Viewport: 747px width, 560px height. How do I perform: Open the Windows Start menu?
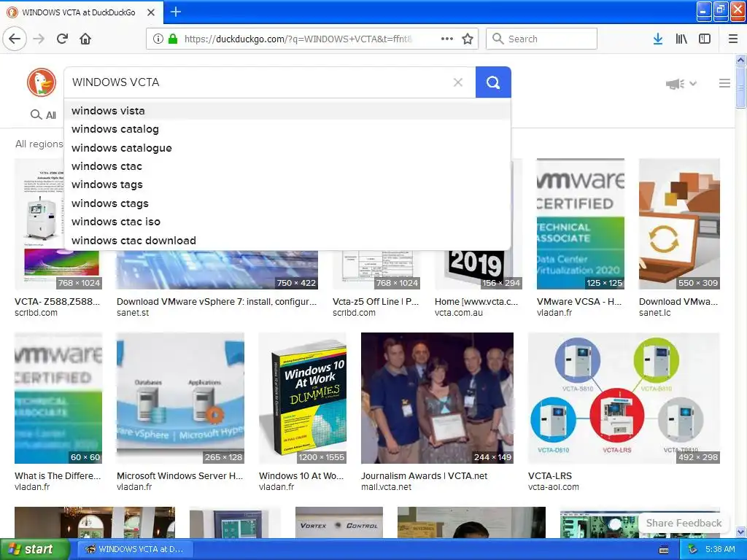tap(35, 549)
